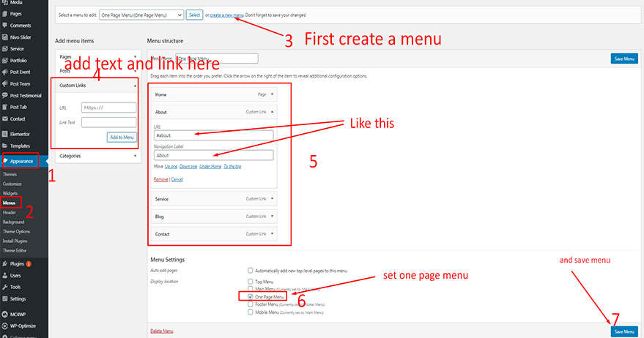Open the Tools wrench icon

[x=5, y=287]
